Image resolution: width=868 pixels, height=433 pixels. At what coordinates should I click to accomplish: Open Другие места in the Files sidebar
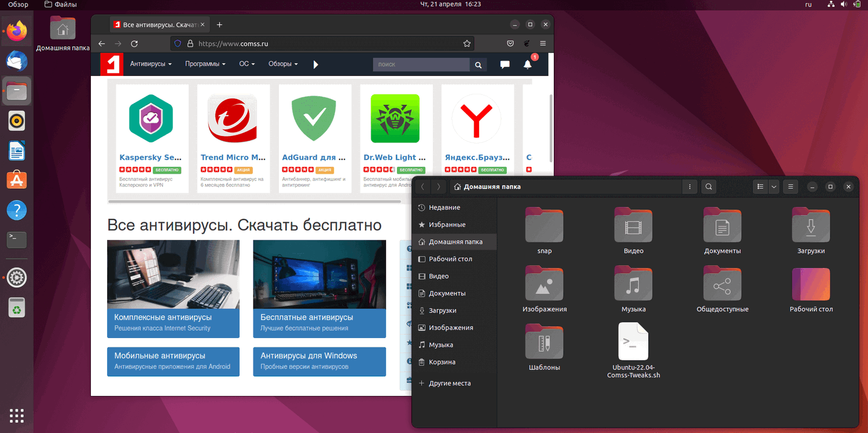pos(454,383)
